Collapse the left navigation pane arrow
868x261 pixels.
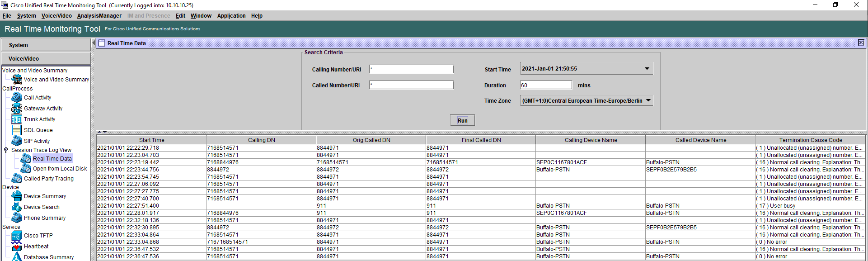coord(94,43)
